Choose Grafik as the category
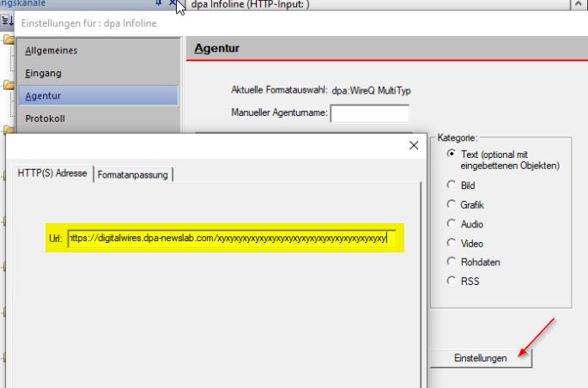Viewport: 588px width, 388px height. coord(452,205)
